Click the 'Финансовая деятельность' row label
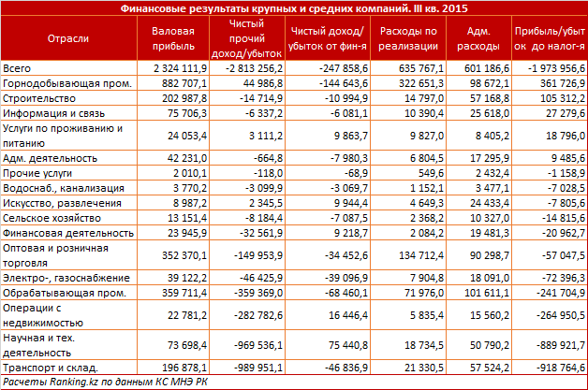 pos(59,230)
